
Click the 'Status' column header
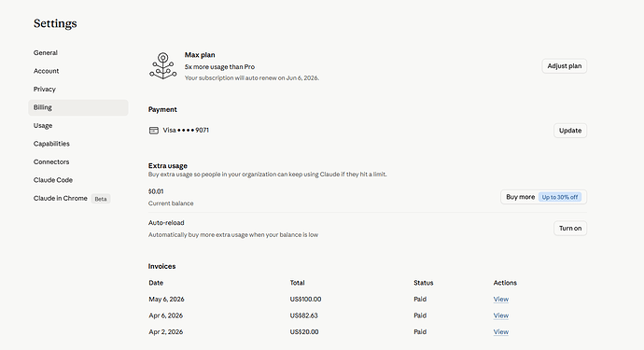424,283
